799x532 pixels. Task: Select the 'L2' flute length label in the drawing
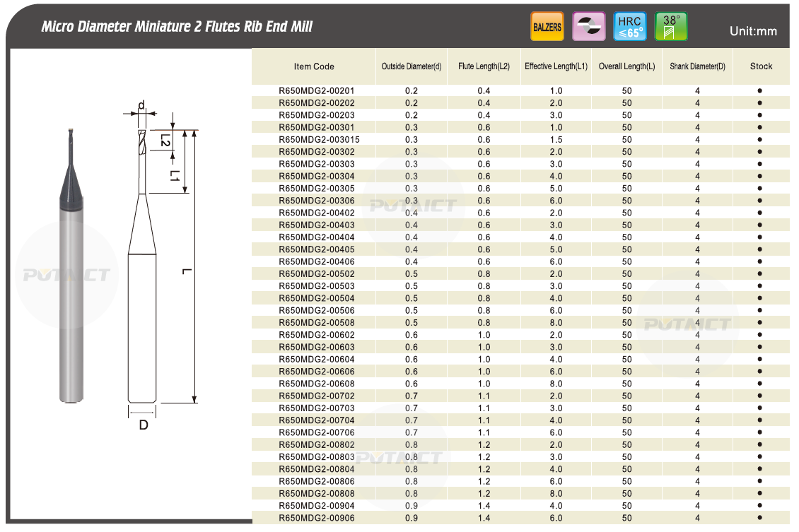coord(165,141)
